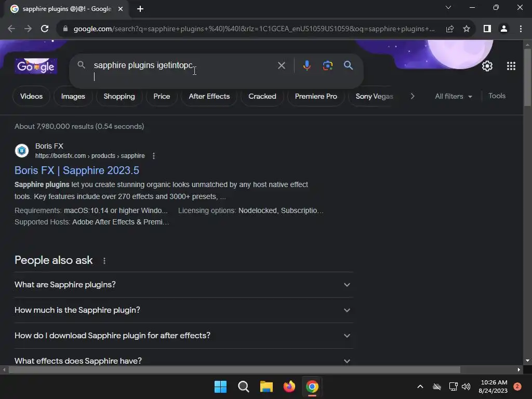
Task: Open People also ask options menu
Action: coord(104,261)
